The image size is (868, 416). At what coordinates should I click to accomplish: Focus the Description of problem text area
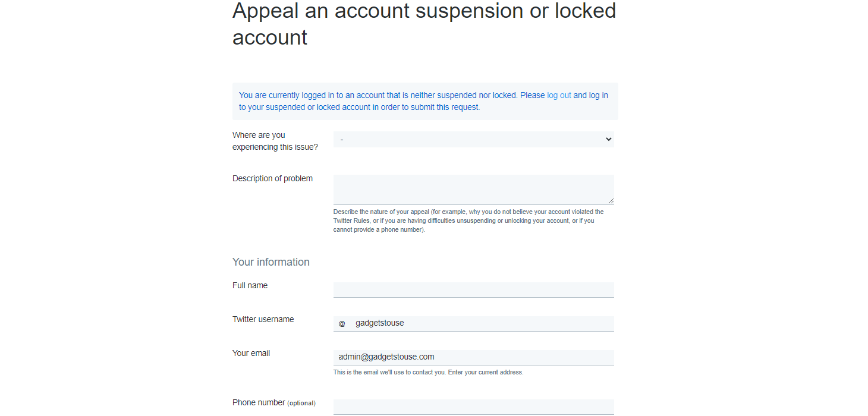474,190
